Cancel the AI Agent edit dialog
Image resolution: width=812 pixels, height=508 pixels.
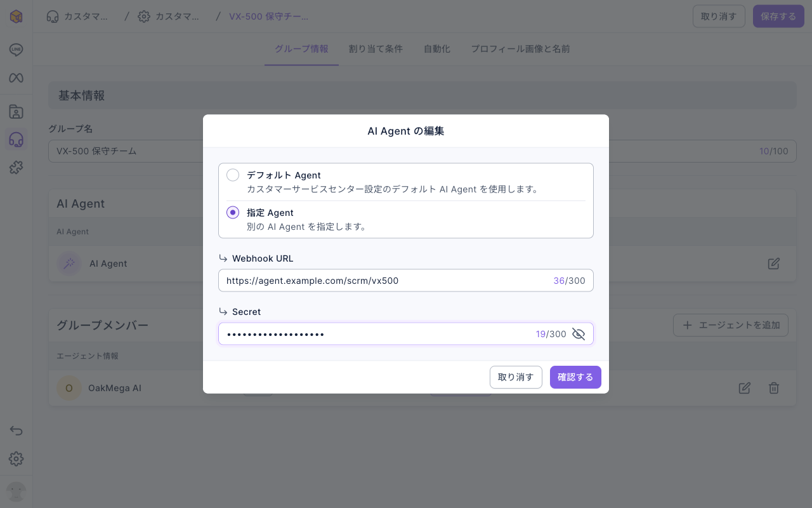pos(516,377)
